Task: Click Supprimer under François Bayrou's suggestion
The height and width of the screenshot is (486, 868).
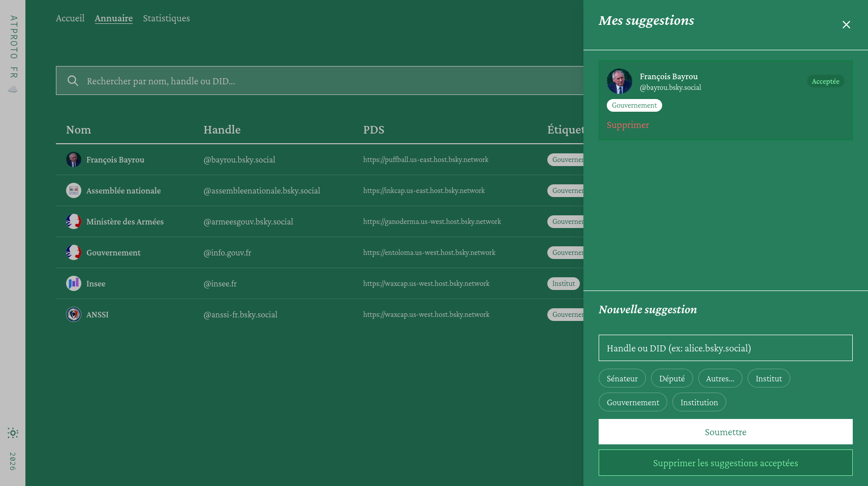Action: [628, 124]
